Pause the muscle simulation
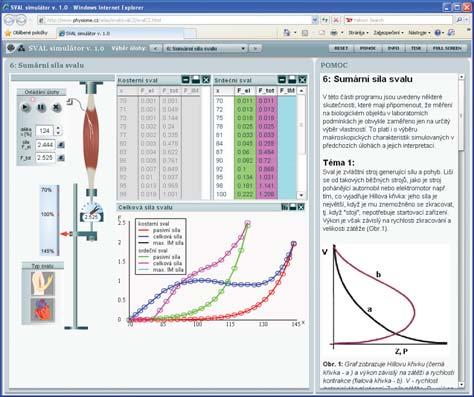Viewport: 474px width, 397px height. pos(41,107)
